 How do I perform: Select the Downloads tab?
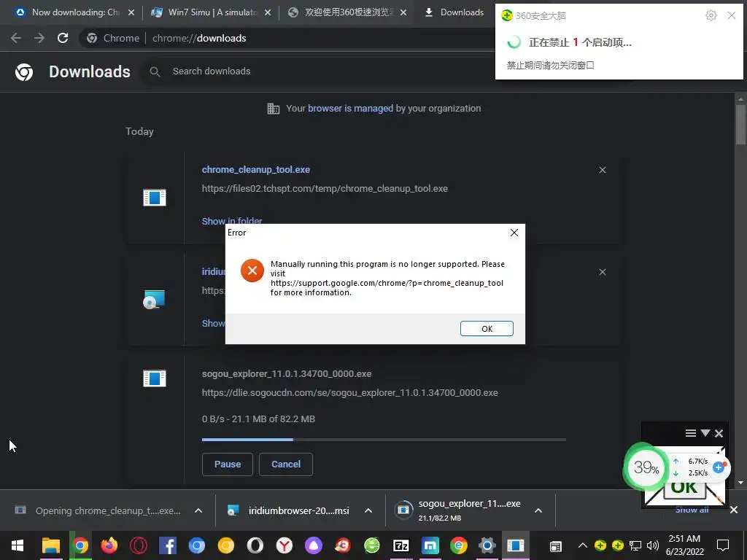coord(455,12)
